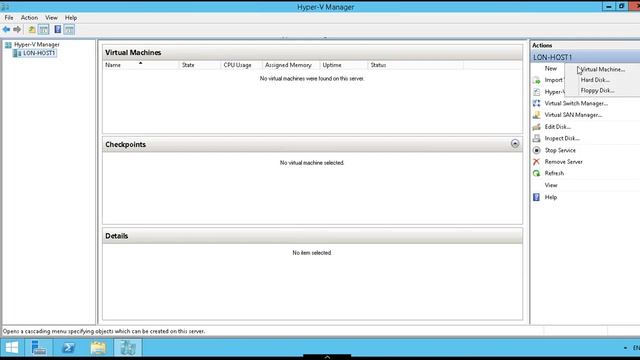Show hidden system tray icons arrow
The width and height of the screenshot is (640, 360).
[x=625, y=348]
